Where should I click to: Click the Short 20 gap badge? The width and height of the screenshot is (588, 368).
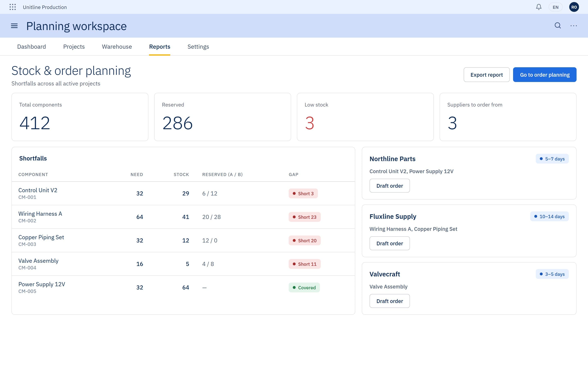pyautogui.click(x=305, y=240)
